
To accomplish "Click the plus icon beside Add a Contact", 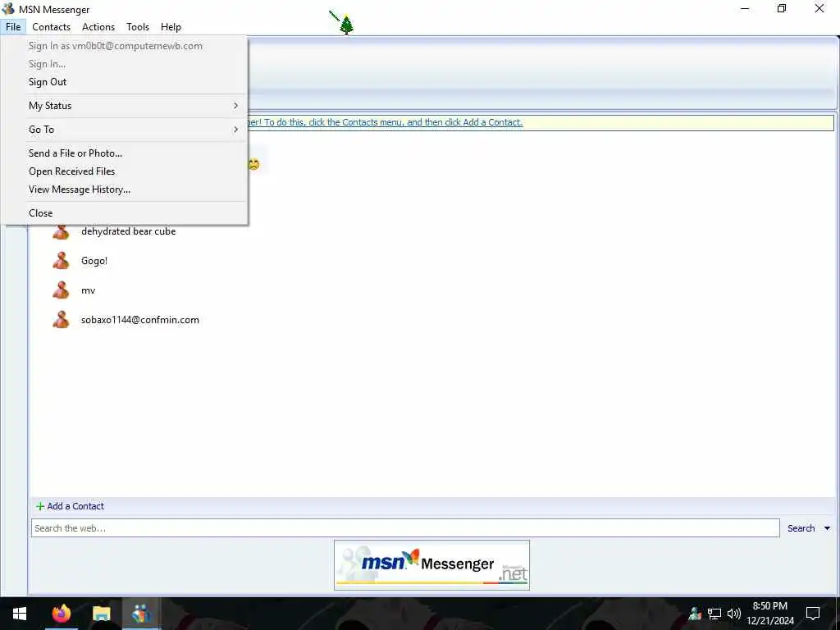I will point(40,506).
